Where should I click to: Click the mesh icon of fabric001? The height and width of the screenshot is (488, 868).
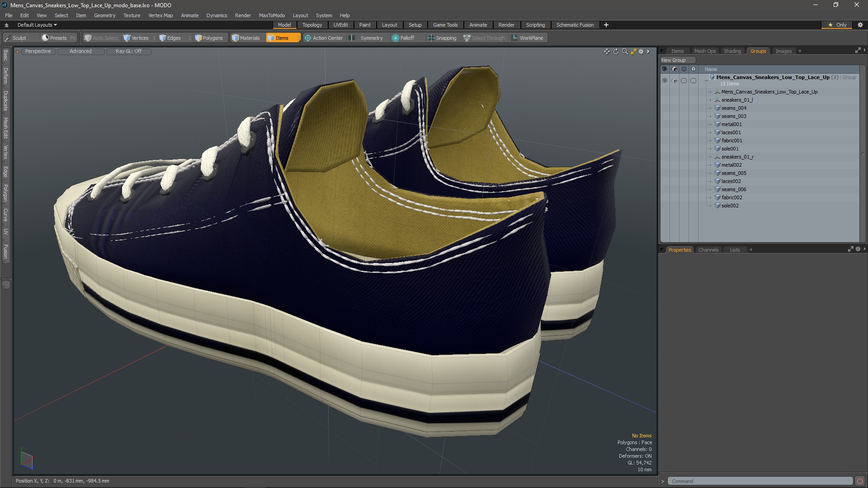click(717, 141)
